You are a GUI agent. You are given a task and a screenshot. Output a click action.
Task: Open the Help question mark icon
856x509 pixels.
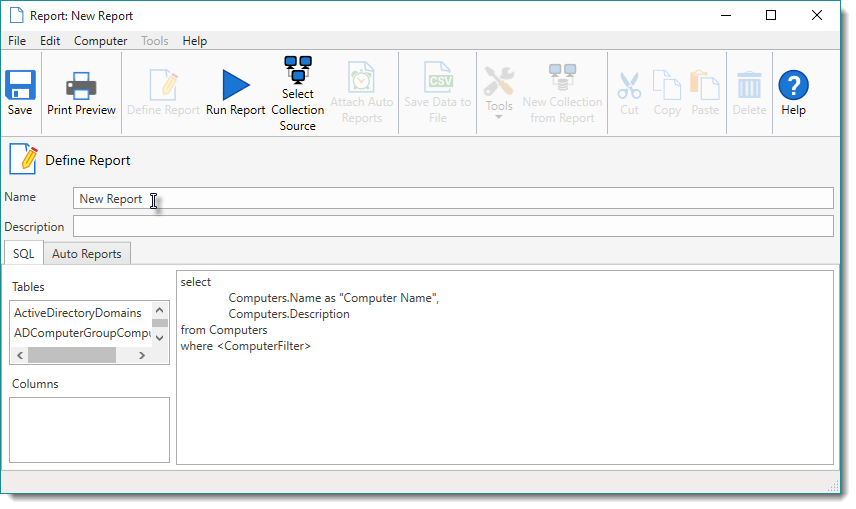(793, 86)
